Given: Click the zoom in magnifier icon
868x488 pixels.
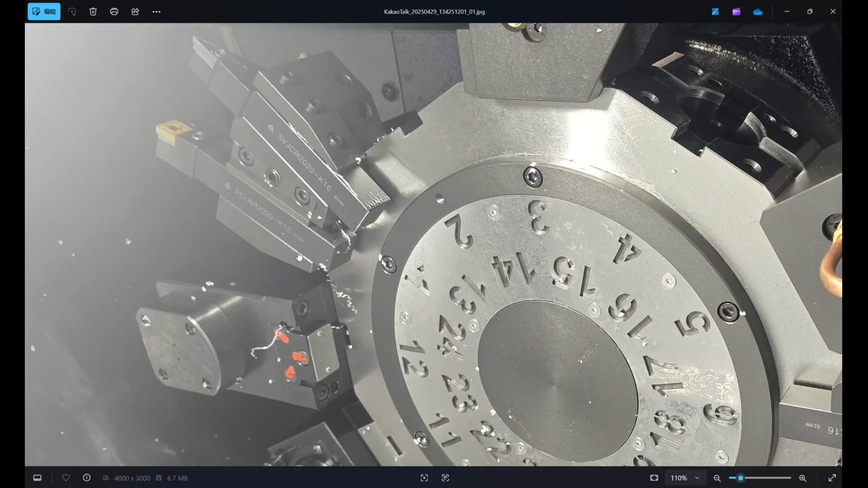Looking at the screenshot, I should tap(803, 478).
